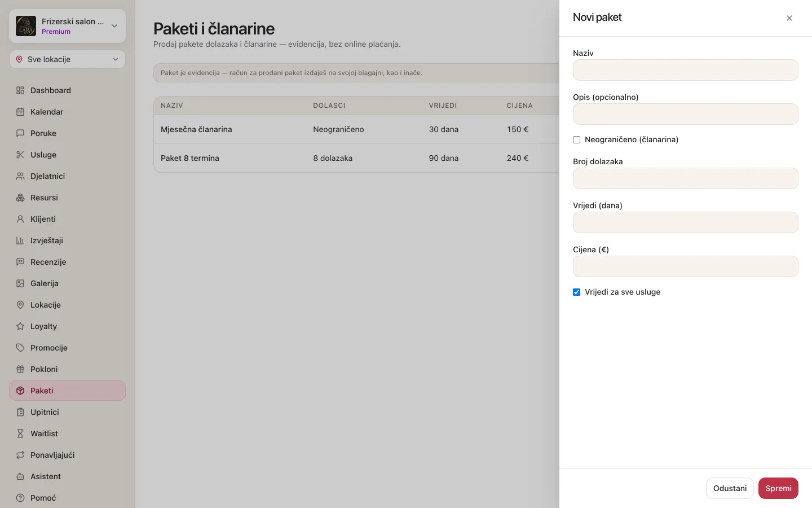Open the Galerija image icon
This screenshot has height=508, width=812.
point(20,283)
